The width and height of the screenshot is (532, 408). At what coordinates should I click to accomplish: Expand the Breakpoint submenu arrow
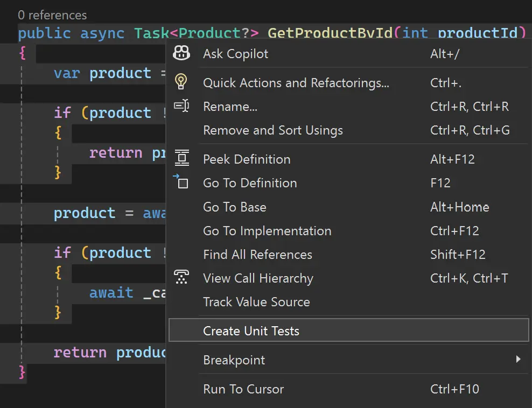[x=518, y=360]
